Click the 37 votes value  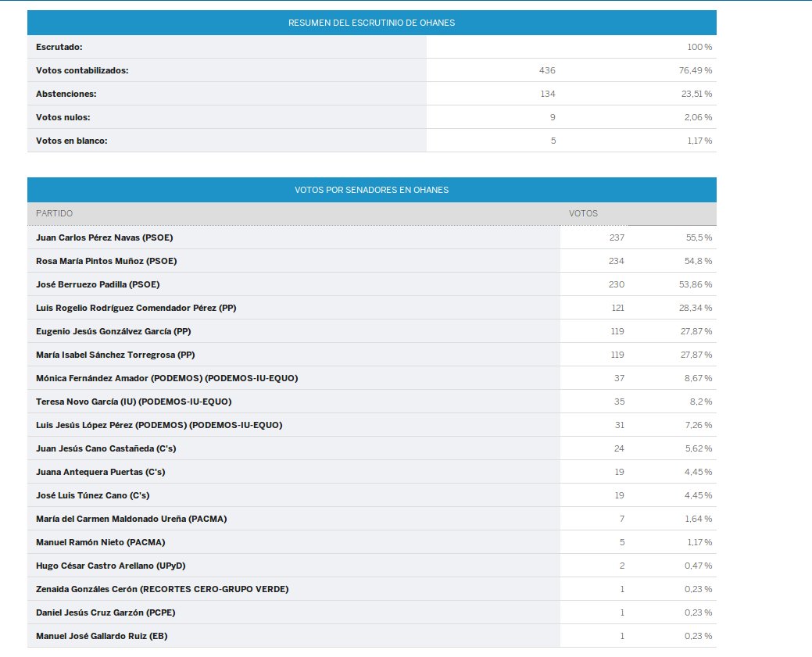(620, 378)
